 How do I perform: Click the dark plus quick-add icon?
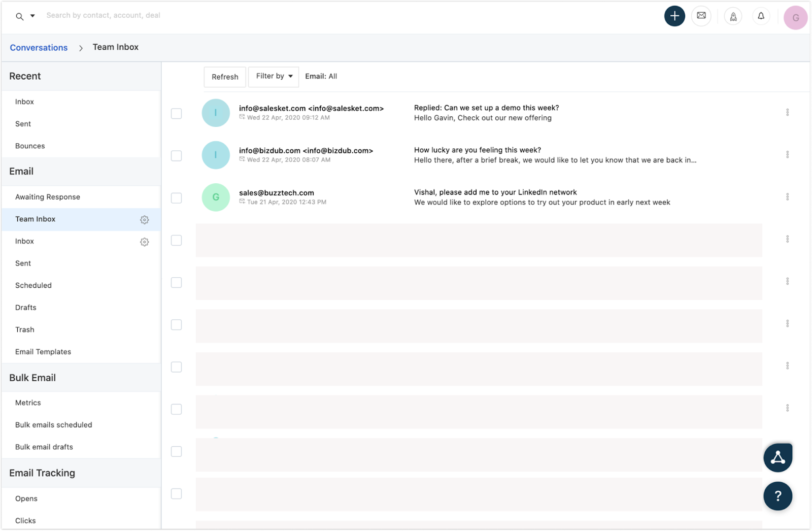[x=674, y=16]
